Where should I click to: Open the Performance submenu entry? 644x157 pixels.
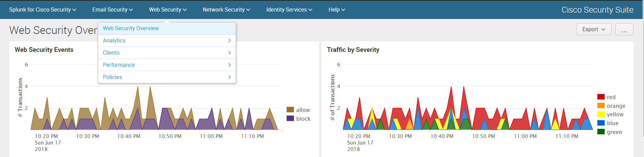pos(167,65)
